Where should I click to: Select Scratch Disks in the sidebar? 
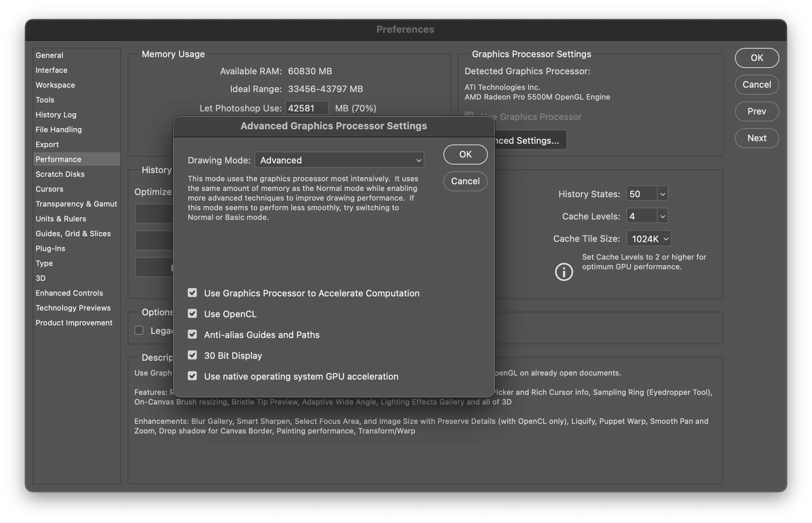60,174
